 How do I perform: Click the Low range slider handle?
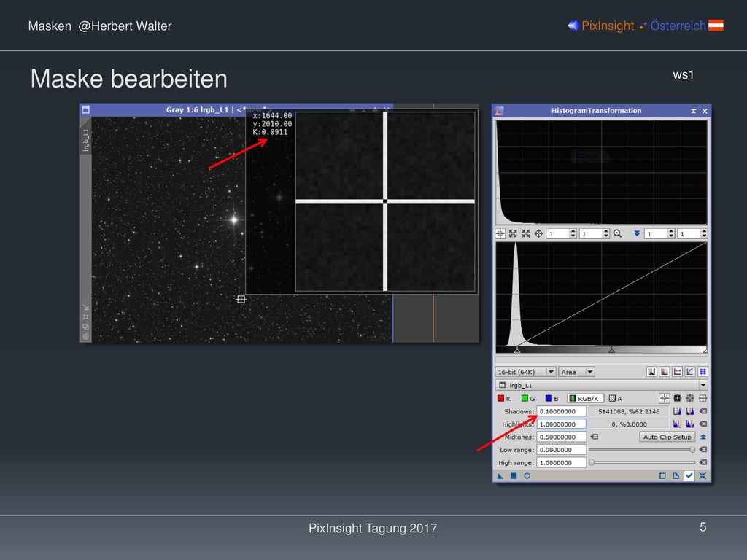coord(692,449)
